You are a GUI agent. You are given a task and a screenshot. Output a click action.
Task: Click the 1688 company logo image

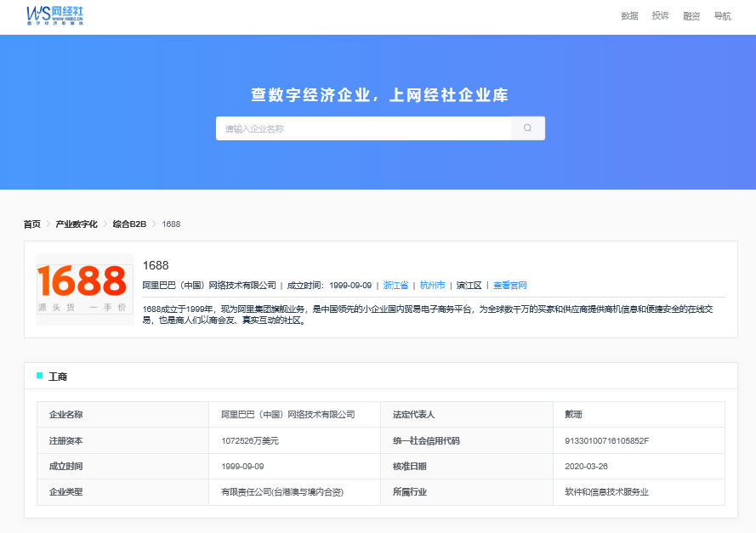pos(84,289)
